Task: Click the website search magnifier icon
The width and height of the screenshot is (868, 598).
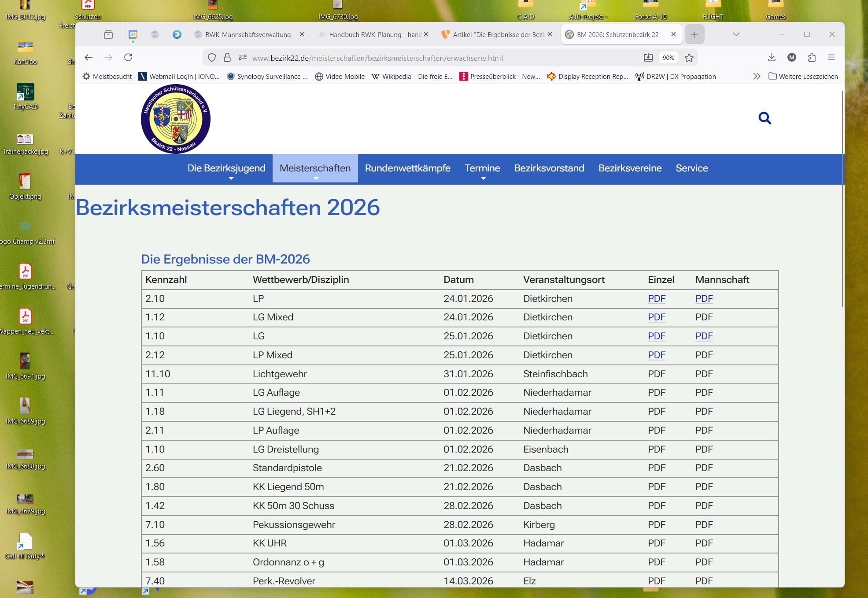Action: point(765,118)
